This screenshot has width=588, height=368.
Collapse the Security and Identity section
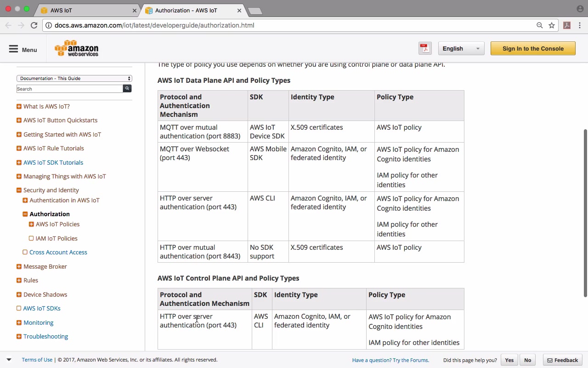(x=19, y=190)
